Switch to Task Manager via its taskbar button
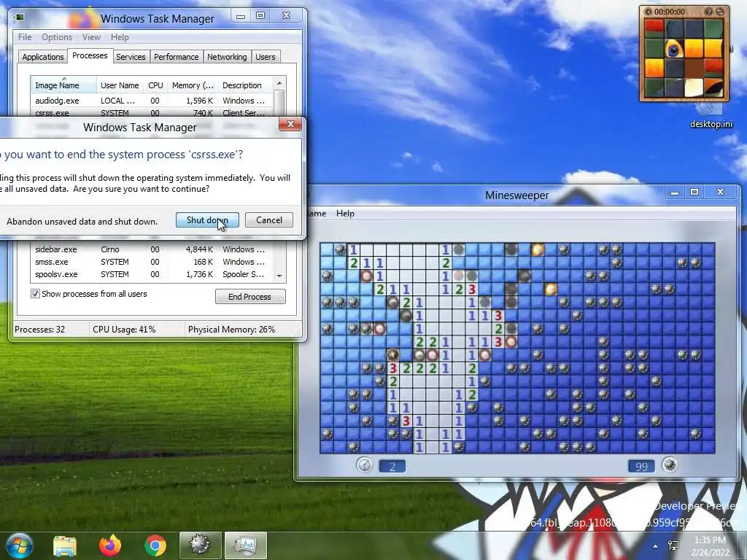The width and height of the screenshot is (747, 560). point(245,545)
